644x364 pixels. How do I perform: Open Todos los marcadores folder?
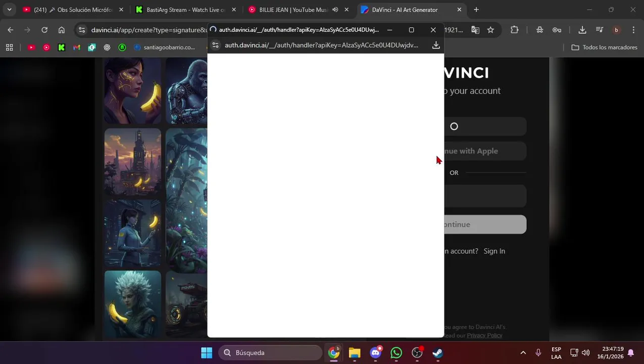click(604, 47)
